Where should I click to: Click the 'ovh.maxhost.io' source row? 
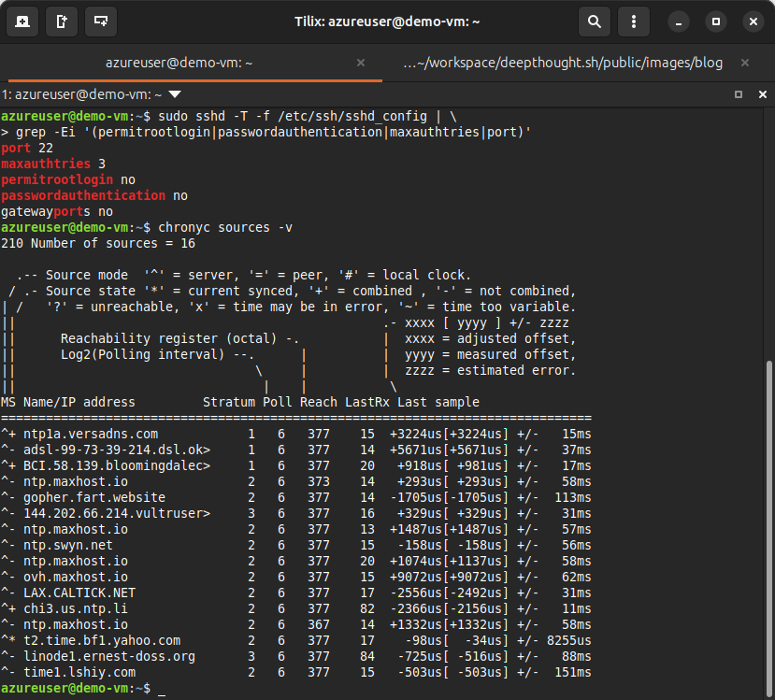tap(296, 577)
